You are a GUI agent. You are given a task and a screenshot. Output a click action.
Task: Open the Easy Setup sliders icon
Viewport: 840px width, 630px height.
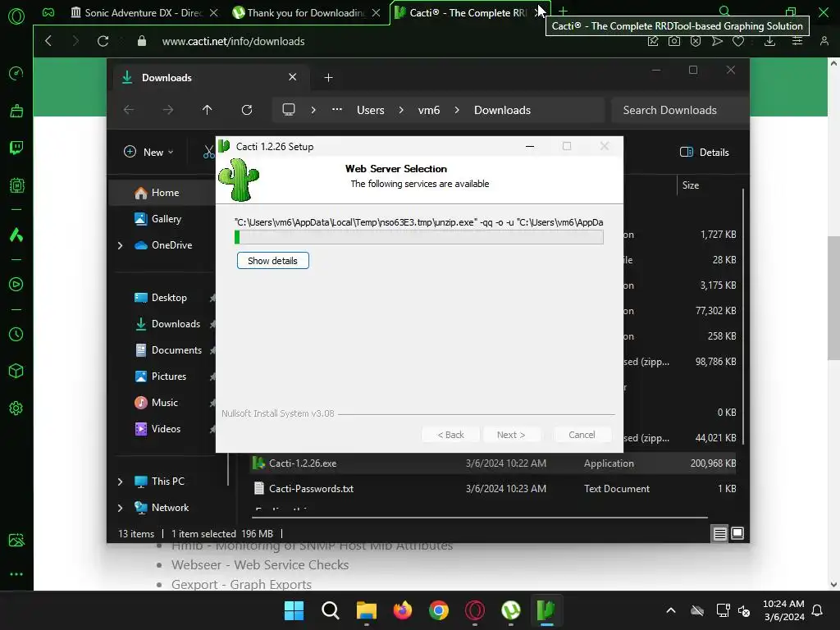click(797, 41)
